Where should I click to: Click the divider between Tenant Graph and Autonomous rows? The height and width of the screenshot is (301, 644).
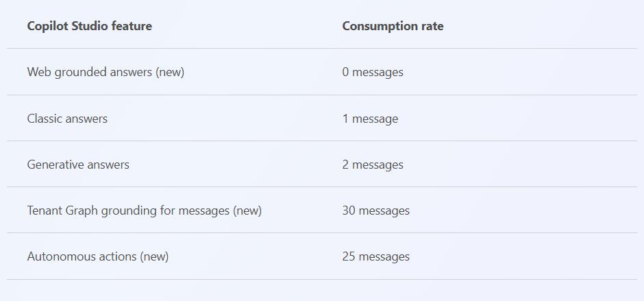coord(322,233)
